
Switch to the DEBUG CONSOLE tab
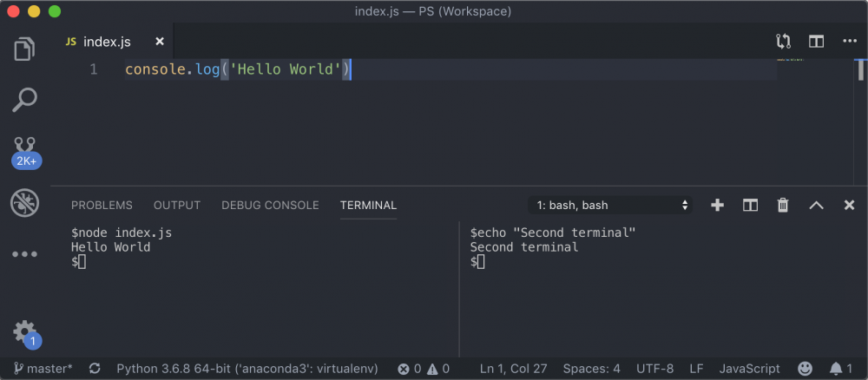[270, 206]
